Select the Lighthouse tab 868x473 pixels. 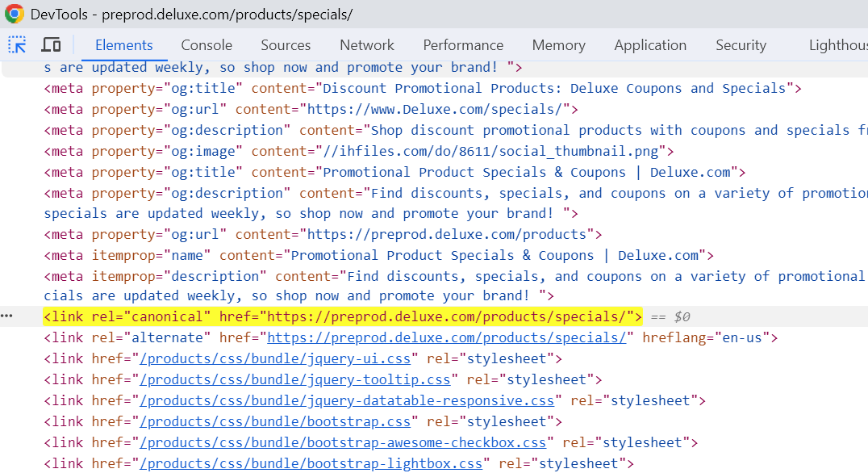click(x=837, y=45)
